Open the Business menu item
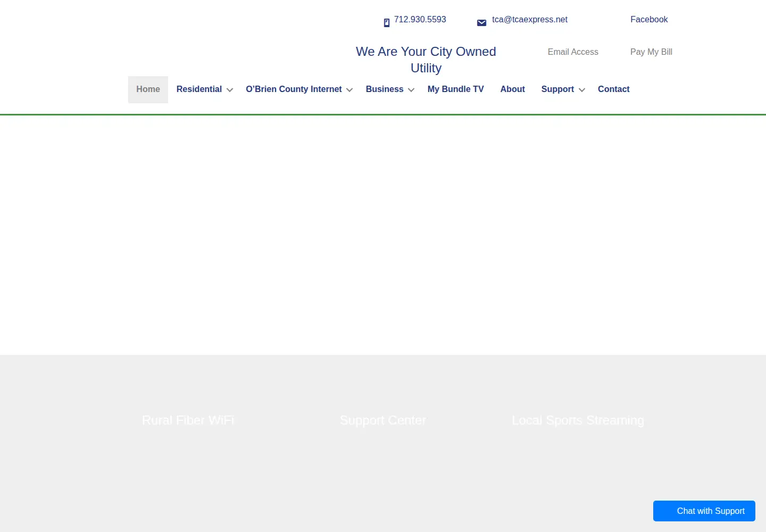766x532 pixels. [385, 89]
